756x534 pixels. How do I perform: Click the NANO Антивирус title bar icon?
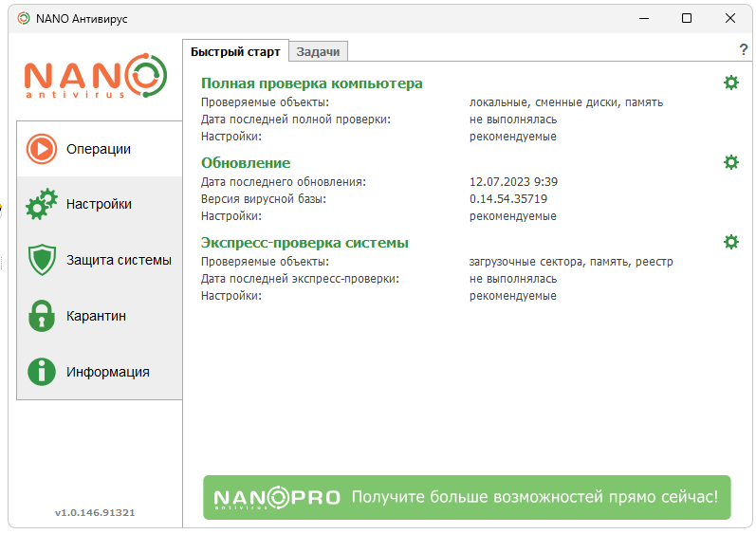coord(24,18)
